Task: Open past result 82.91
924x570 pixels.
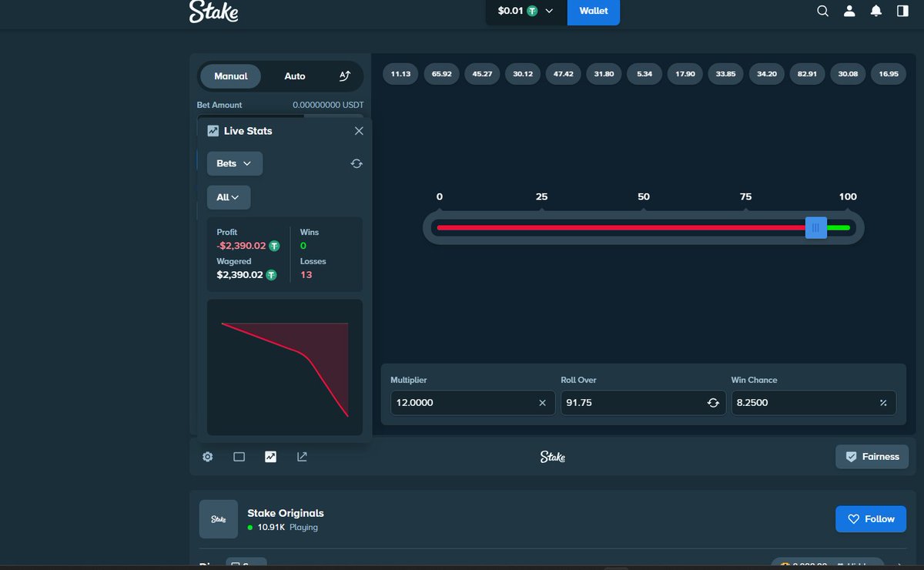Action: tap(807, 74)
